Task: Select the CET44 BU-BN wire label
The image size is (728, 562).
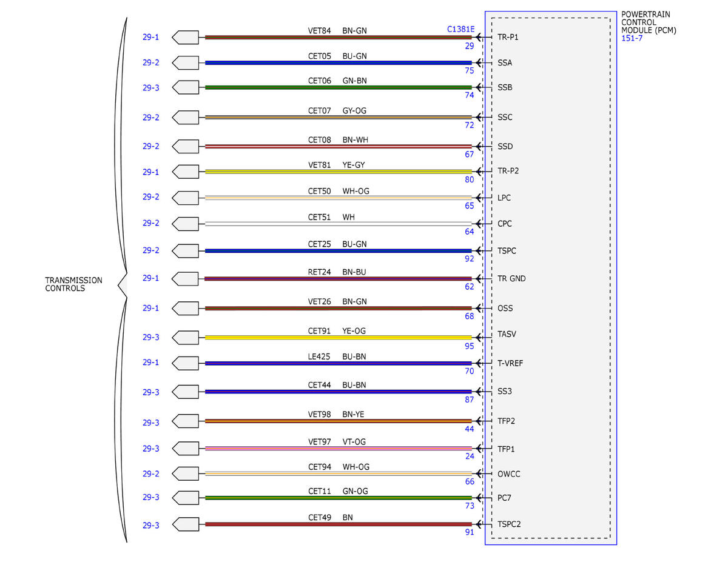Action: (x=337, y=385)
